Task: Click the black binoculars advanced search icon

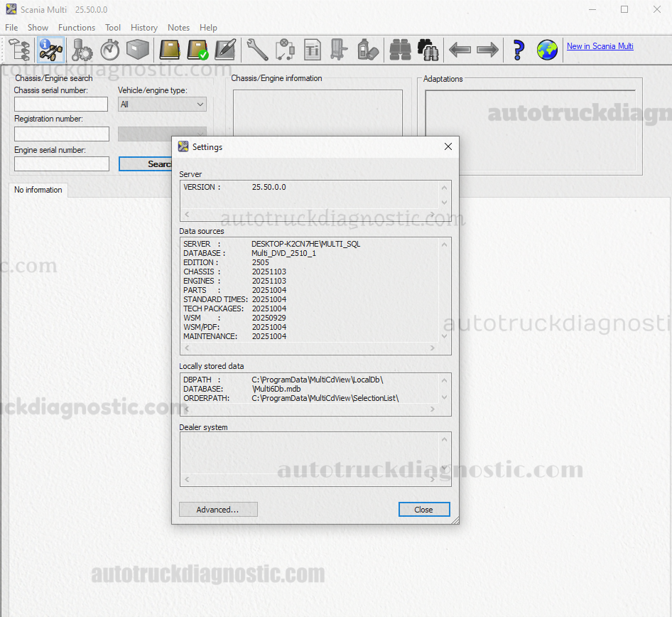Action: pos(428,50)
